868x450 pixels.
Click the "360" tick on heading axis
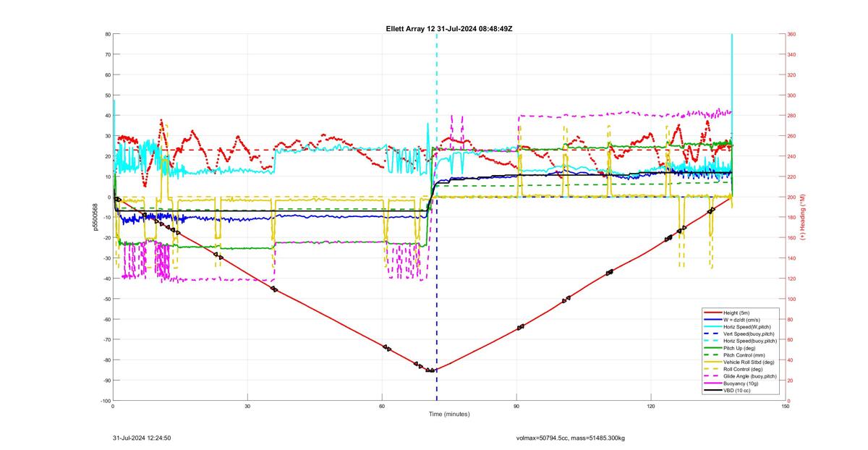point(792,34)
